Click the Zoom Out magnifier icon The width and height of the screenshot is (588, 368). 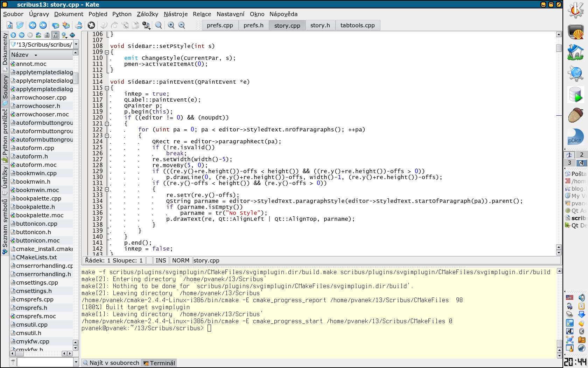[x=182, y=25]
